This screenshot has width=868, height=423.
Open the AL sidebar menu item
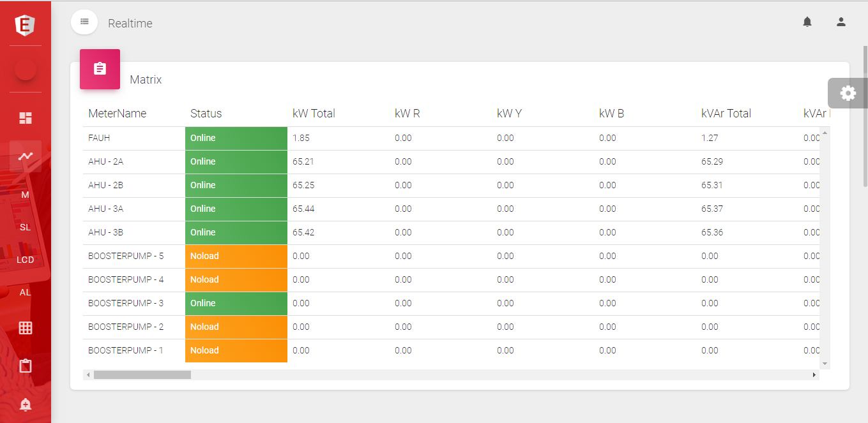click(x=26, y=292)
